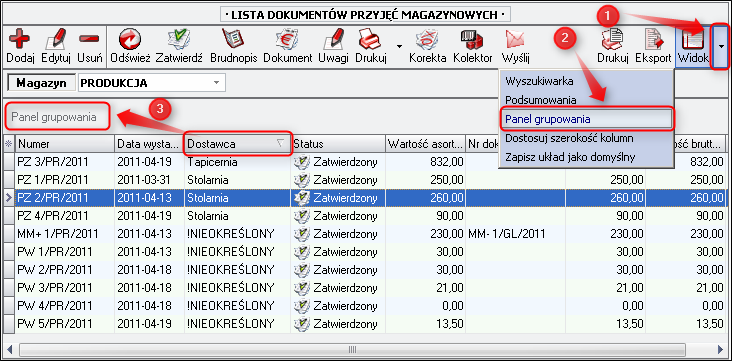Click Wartość asort... column header
This screenshot has height=361, width=732.
(x=425, y=144)
